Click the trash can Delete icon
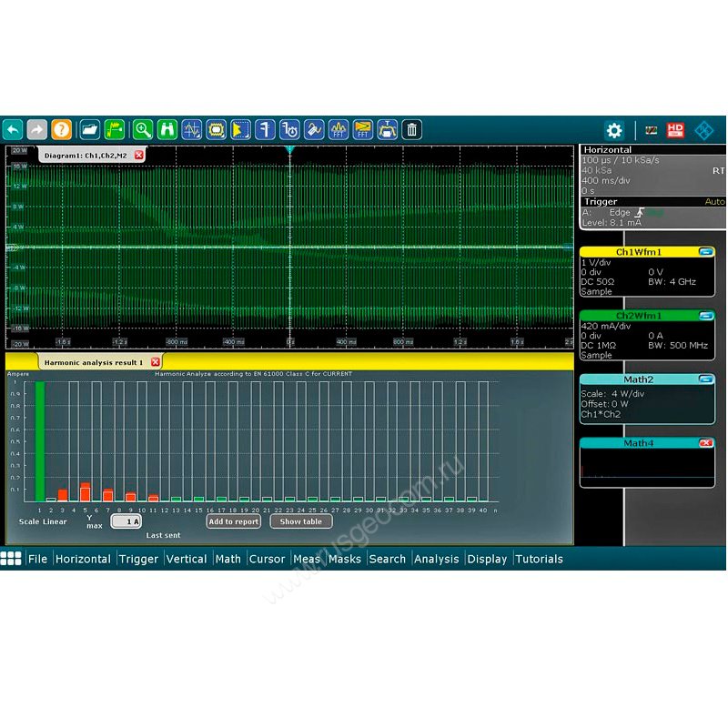Screen dimensions: 728x728 (x=412, y=129)
